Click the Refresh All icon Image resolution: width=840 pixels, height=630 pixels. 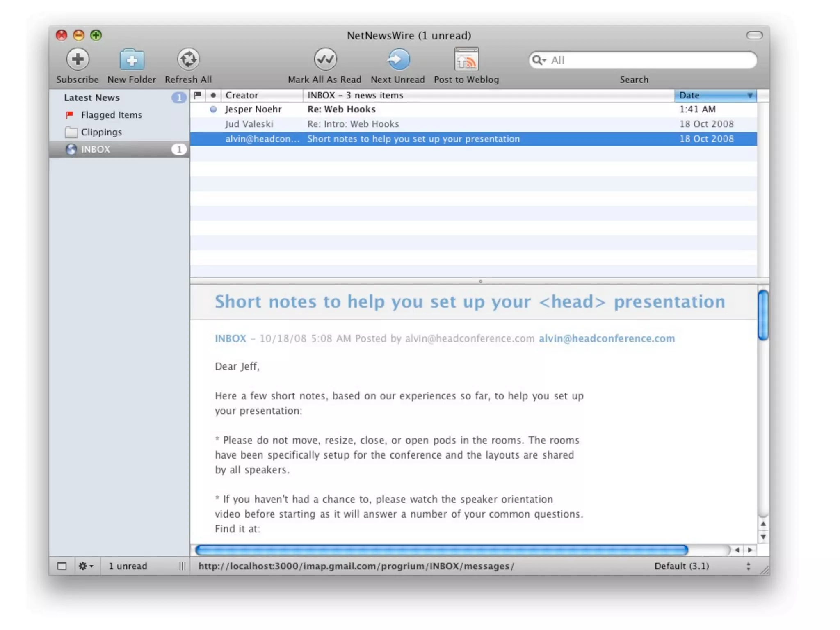(x=188, y=59)
